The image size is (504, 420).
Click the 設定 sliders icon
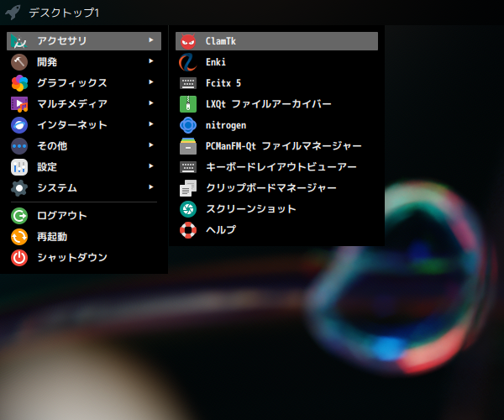click(x=19, y=167)
